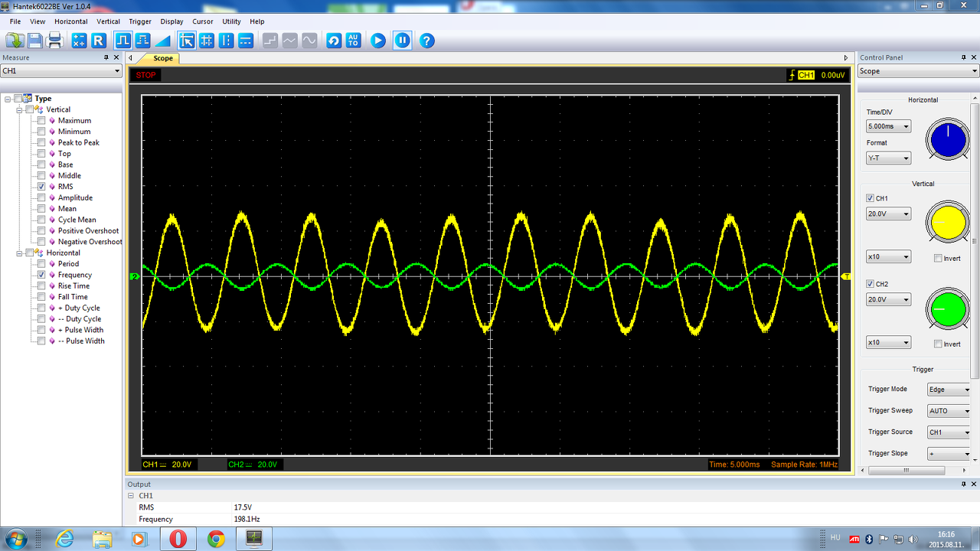Click the blue ramp triangle icon
Image resolution: width=980 pixels, height=551 pixels.
tap(162, 41)
